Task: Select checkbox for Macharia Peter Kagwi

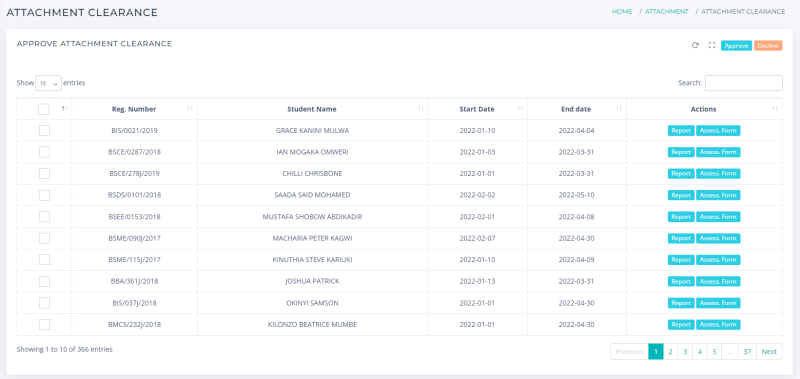Action: [44, 238]
